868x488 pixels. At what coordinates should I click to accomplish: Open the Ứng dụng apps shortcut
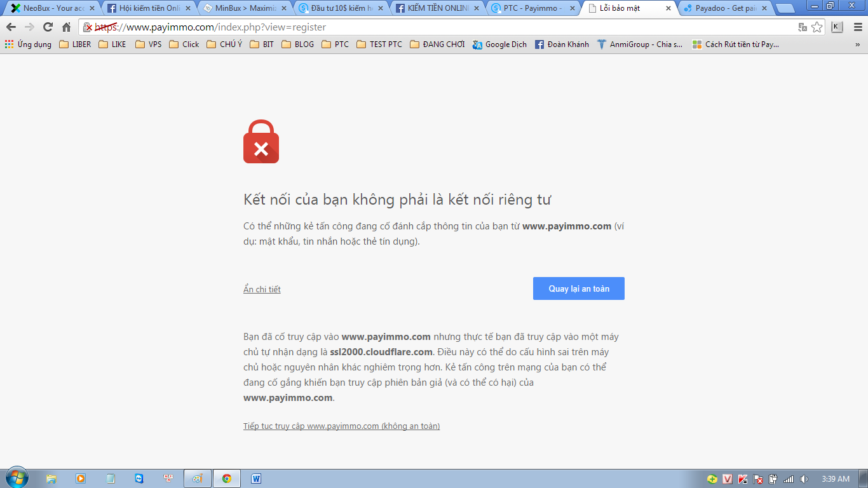28,44
